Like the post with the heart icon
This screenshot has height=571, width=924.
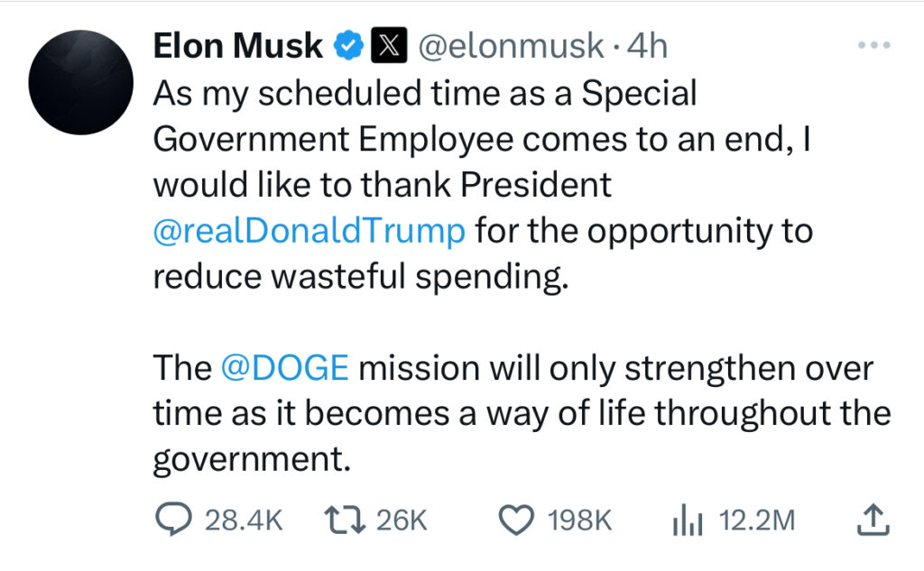[516, 520]
